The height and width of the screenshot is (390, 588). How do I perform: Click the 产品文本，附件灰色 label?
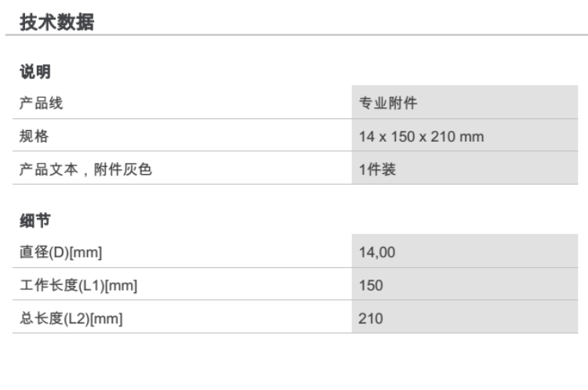click(x=85, y=169)
